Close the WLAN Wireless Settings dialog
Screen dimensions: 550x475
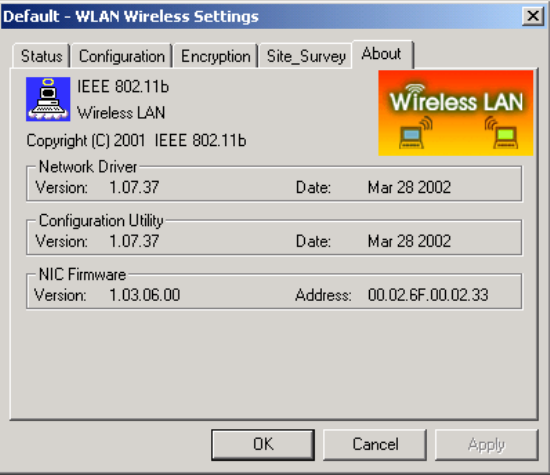[x=533, y=16]
